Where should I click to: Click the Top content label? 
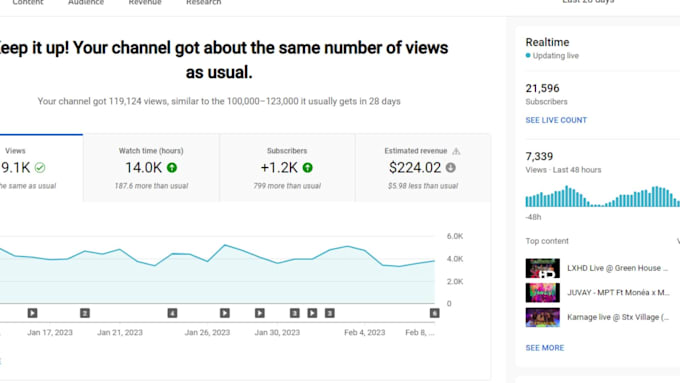547,241
